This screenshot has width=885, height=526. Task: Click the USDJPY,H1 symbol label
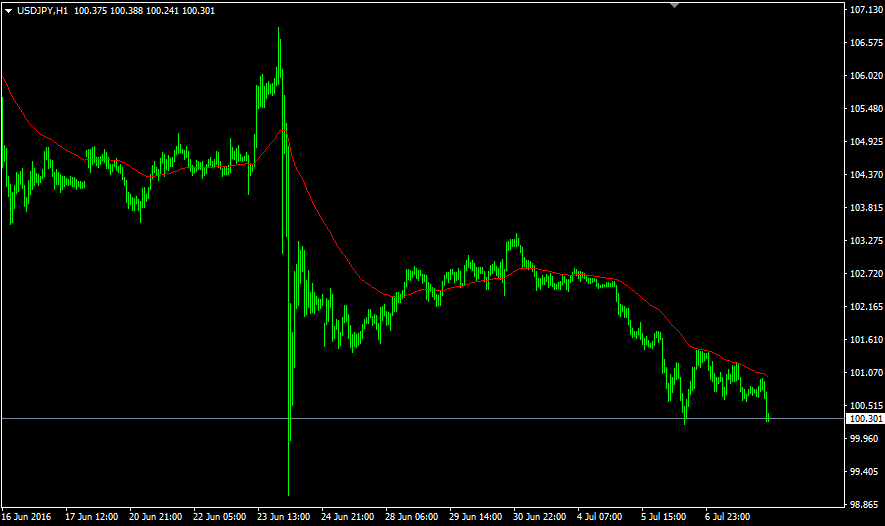coord(42,11)
